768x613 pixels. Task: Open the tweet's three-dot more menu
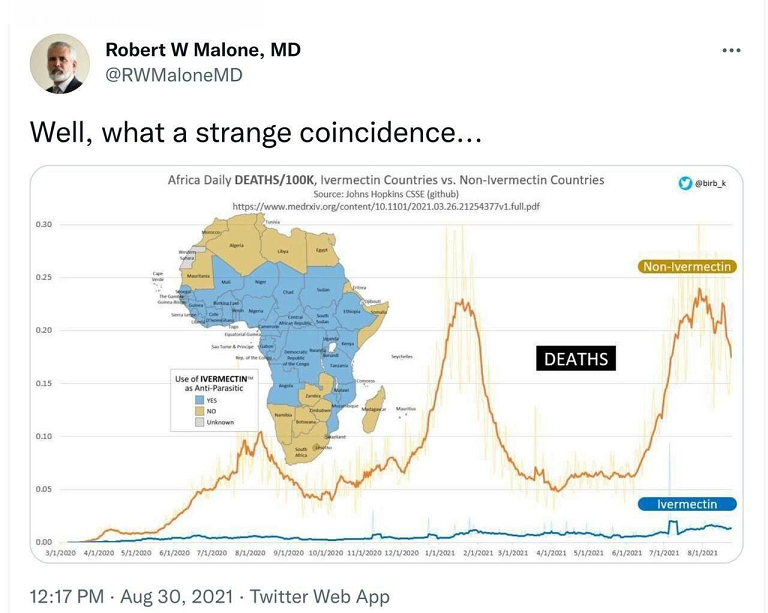point(731,49)
